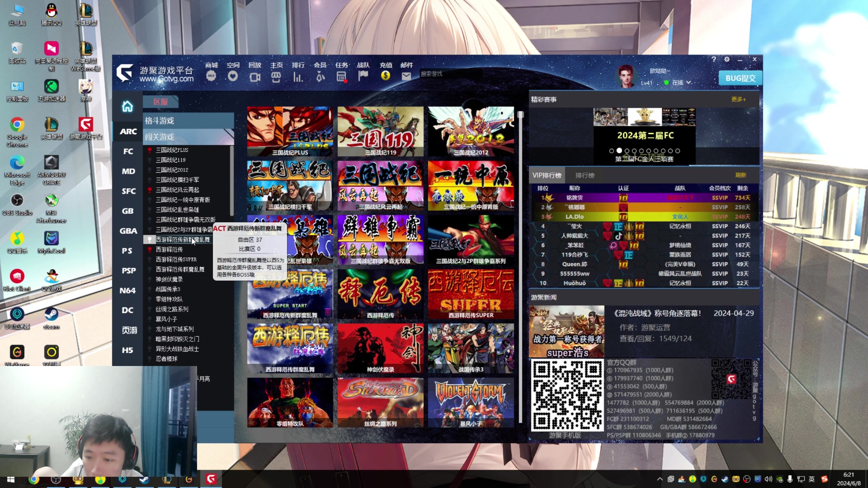Open the 三国战纪119 game thumbnail
This screenshot has width=868, height=488.
click(x=380, y=131)
